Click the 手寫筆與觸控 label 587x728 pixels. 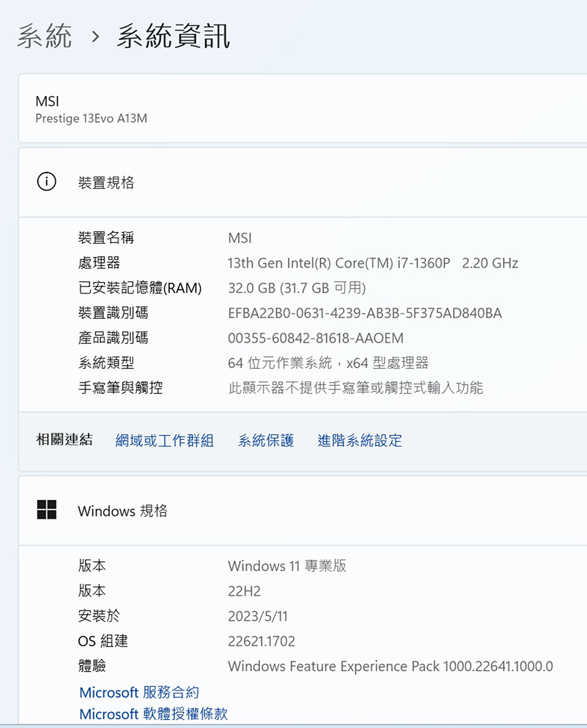120,388
